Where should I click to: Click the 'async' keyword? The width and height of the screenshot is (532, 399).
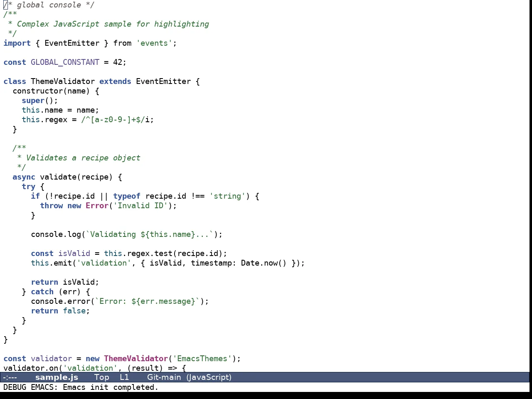point(24,177)
